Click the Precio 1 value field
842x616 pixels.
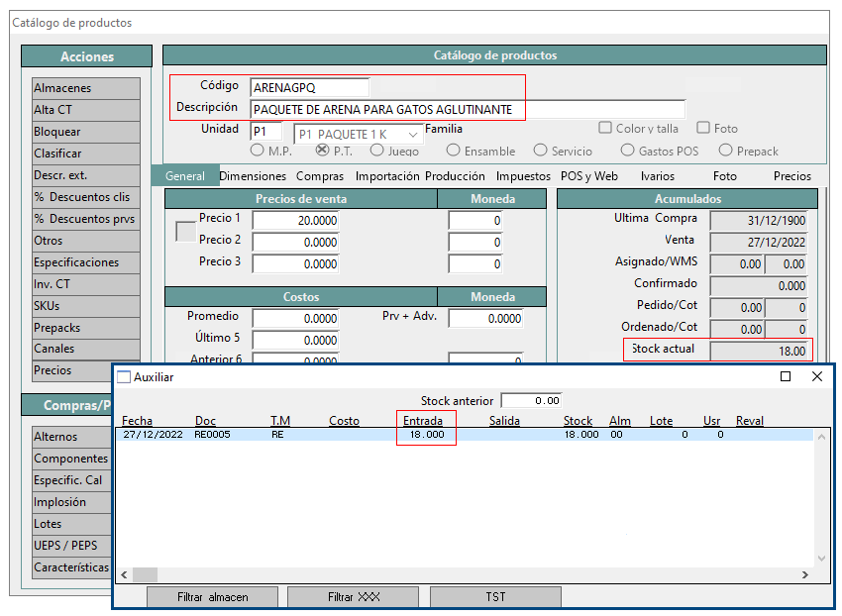[x=296, y=220]
